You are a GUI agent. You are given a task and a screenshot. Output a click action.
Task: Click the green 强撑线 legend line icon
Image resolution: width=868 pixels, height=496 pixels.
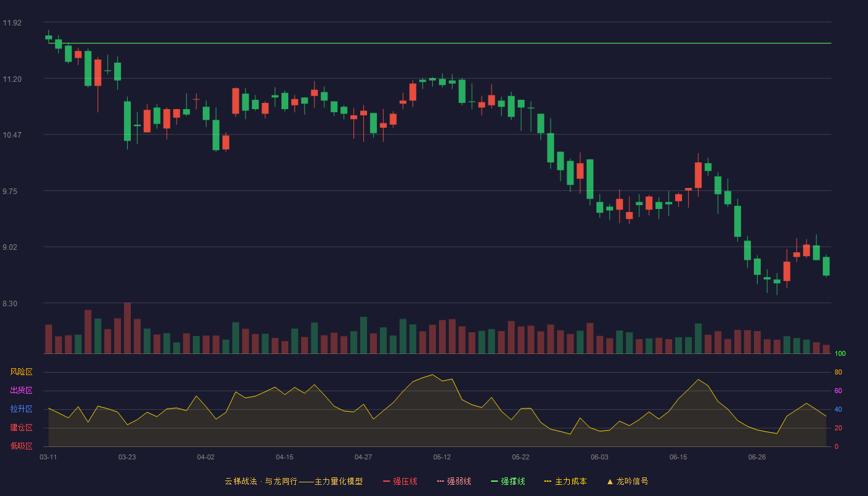[x=494, y=482]
